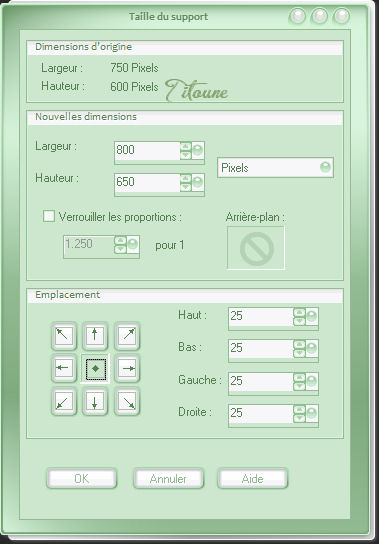Click the Gauche value field
Viewport: 379px width, 544px height.
261,381
